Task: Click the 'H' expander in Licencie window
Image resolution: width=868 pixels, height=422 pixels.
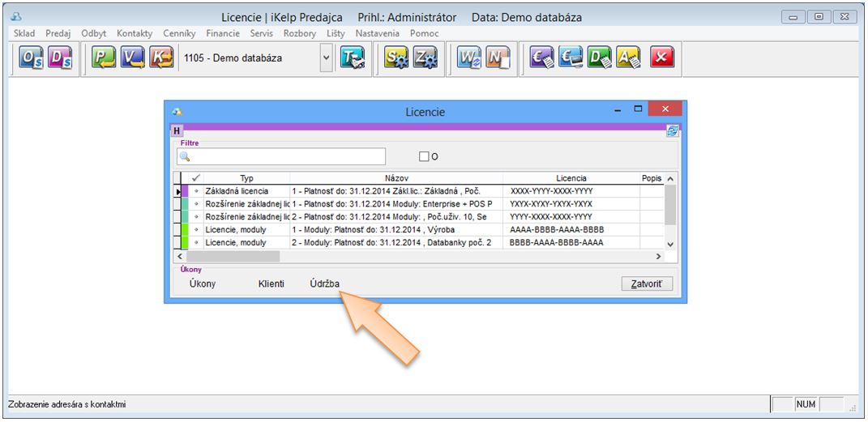Action: click(176, 131)
